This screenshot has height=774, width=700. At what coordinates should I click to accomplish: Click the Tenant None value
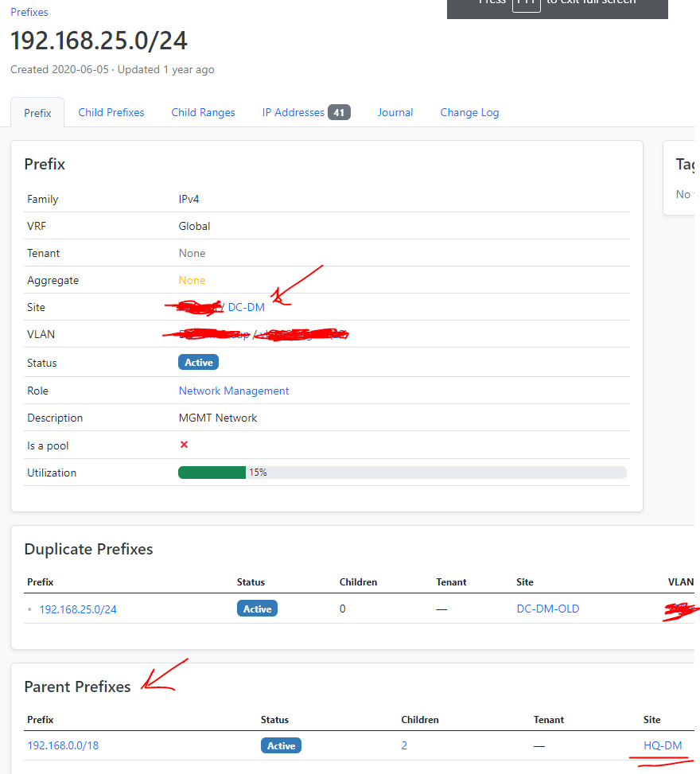(x=192, y=253)
